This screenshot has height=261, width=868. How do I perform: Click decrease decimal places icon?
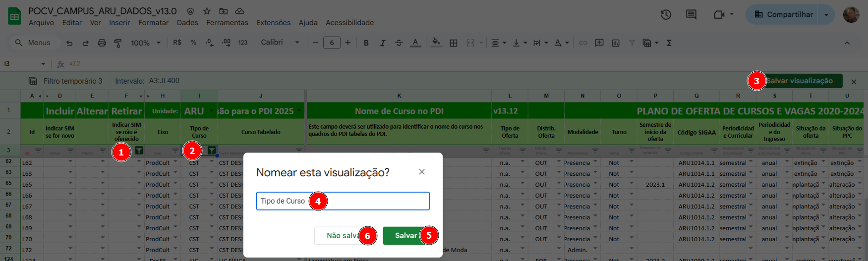210,43
